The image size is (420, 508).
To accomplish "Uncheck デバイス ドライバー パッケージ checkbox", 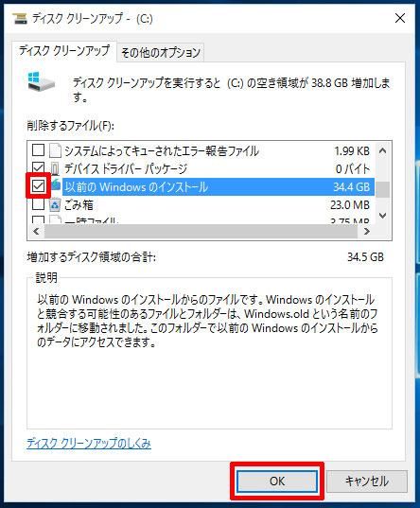I will (38, 168).
